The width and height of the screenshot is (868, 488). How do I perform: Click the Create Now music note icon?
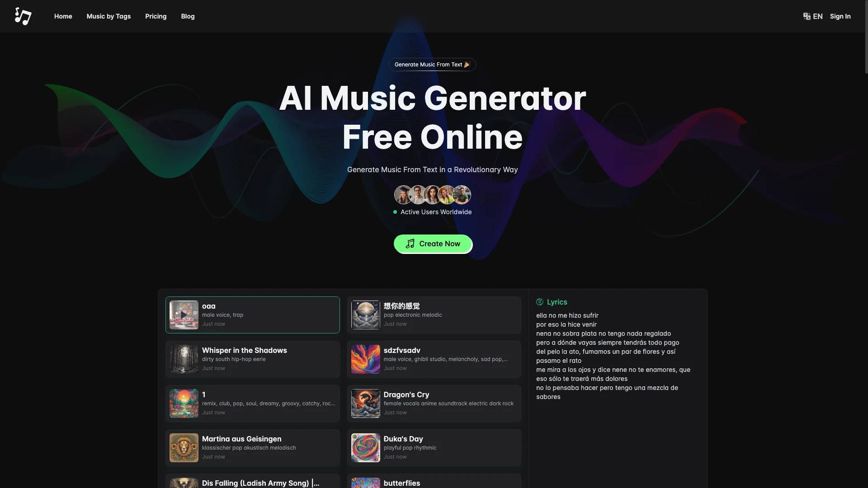410,244
